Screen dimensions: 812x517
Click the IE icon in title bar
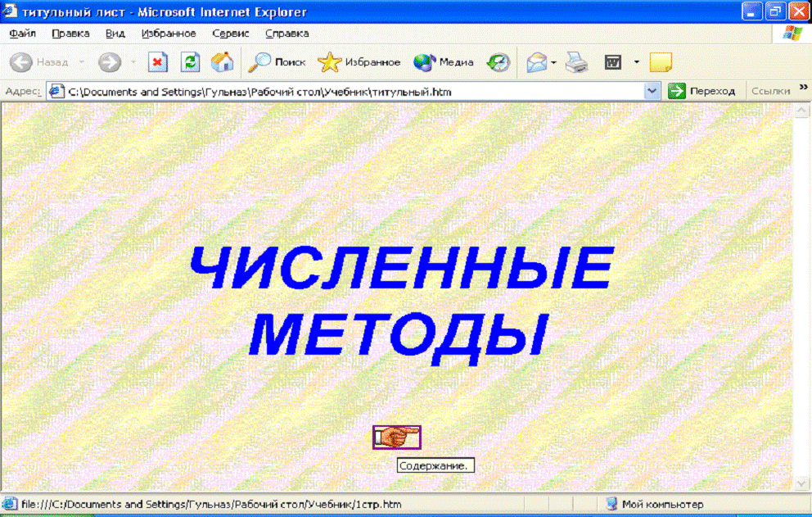(x=10, y=11)
